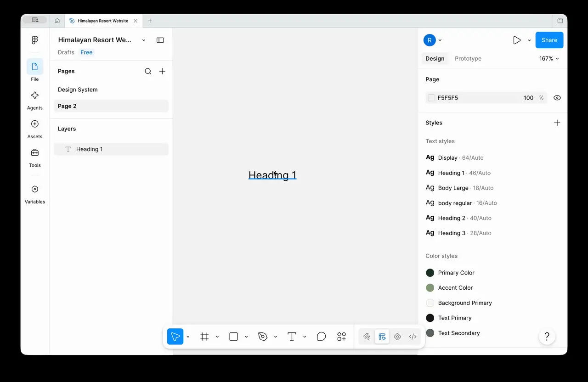
Task: Click the Home icon in tab bar
Action: (x=57, y=21)
